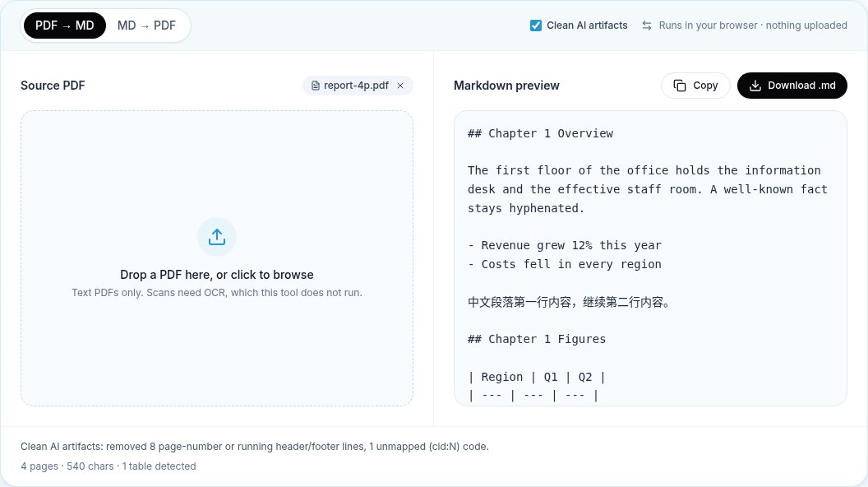Toggle the Clean AI artifacts checkbox
This screenshot has width=868, height=487.
click(535, 26)
